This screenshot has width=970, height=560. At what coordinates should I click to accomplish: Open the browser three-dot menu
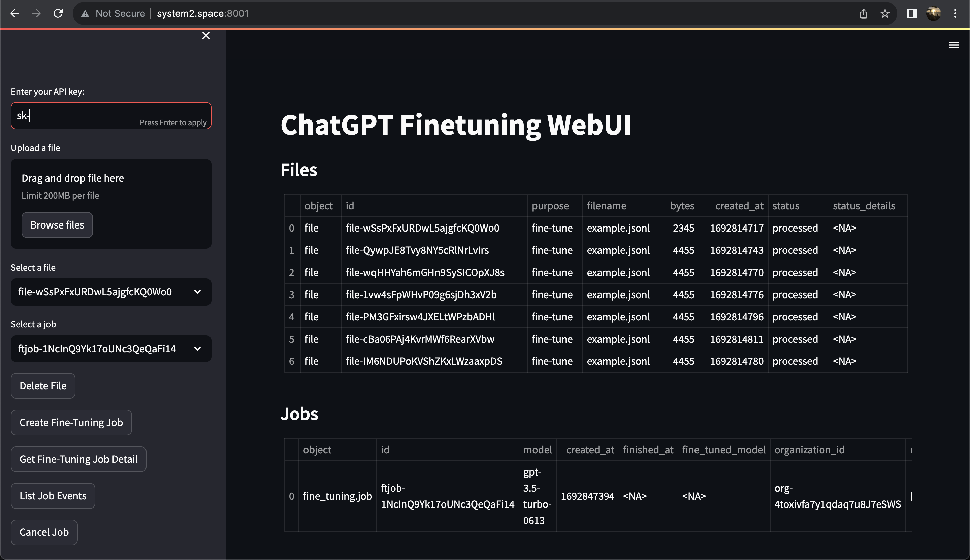pos(956,13)
